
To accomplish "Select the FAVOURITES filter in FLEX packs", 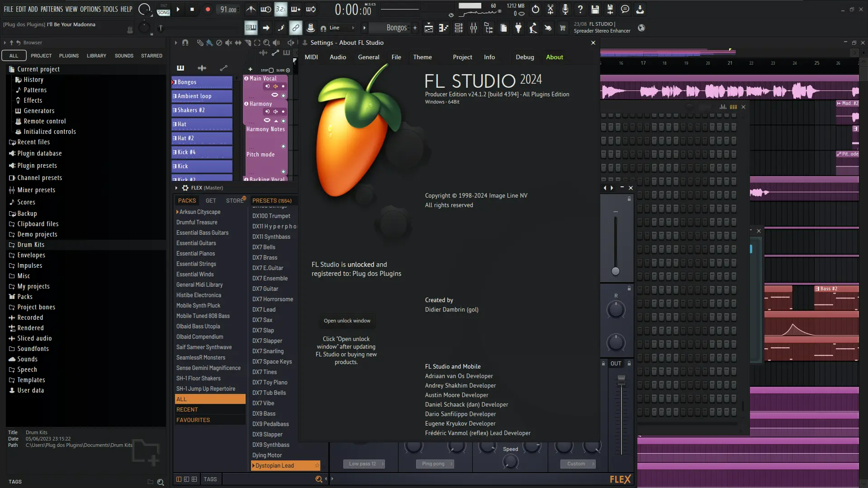I will [x=193, y=420].
